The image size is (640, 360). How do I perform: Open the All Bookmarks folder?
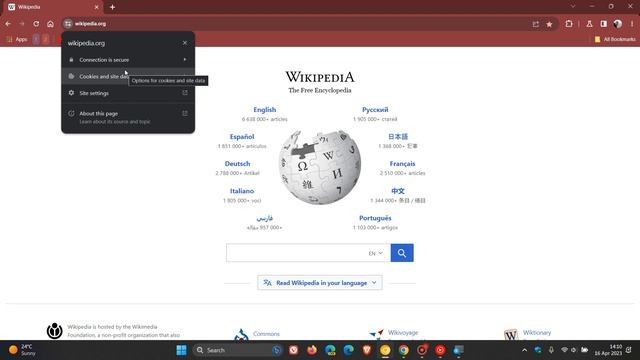pos(615,39)
